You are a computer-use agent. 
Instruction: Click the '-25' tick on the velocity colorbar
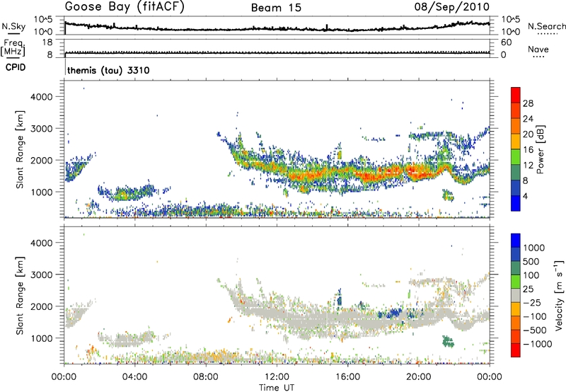(x=531, y=302)
